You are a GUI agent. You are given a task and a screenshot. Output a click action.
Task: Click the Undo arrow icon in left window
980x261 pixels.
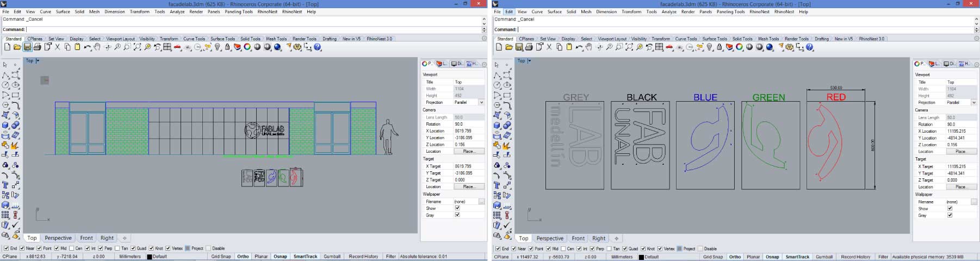88,47
